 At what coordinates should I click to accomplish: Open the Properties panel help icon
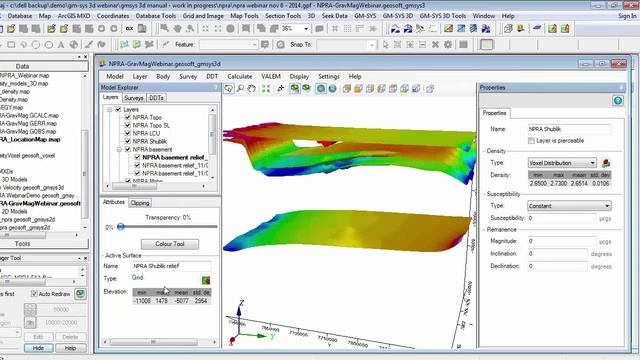[618, 100]
